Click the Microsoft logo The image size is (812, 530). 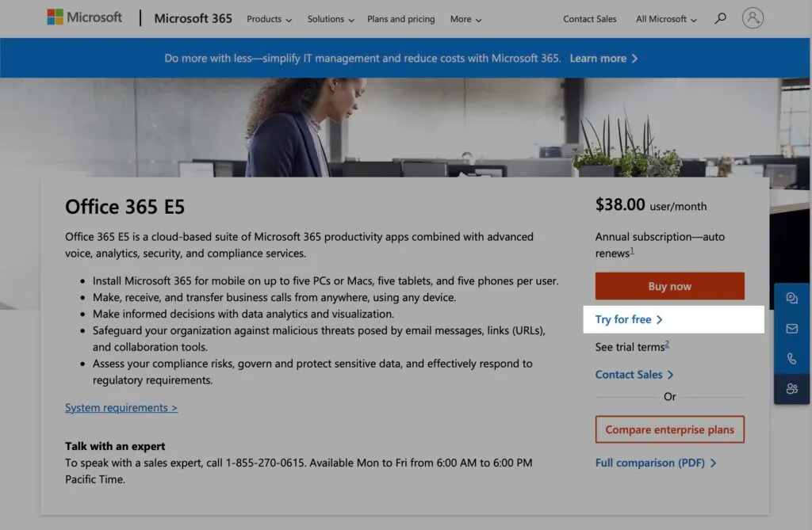[x=84, y=17]
